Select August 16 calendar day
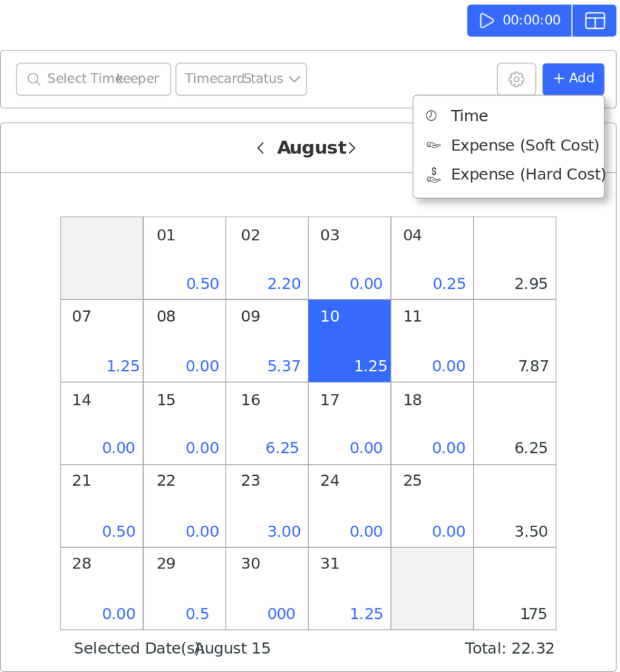 point(266,423)
